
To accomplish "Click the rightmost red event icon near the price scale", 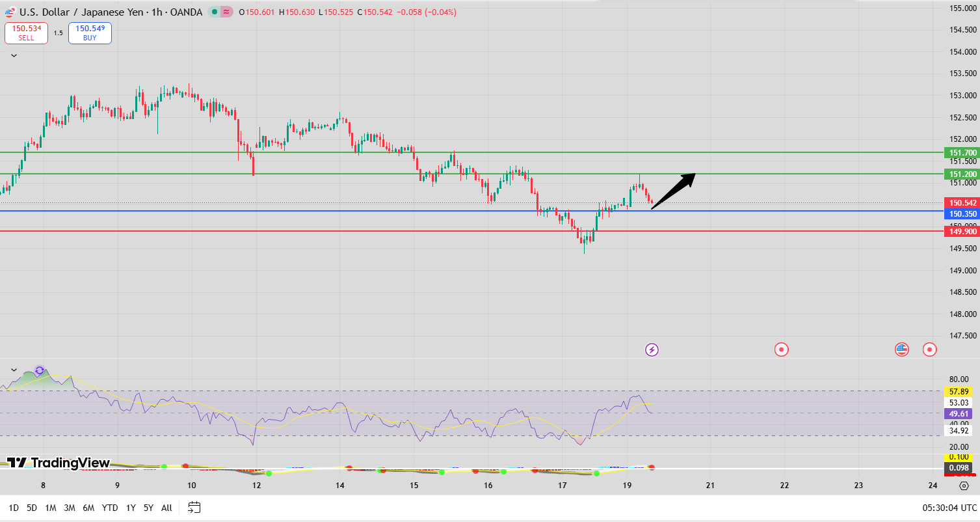I will click(929, 350).
